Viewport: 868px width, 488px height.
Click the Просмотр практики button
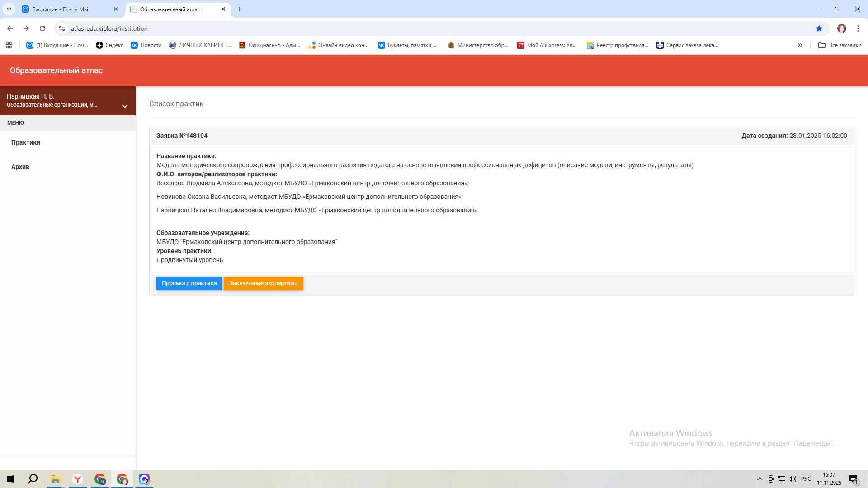click(189, 283)
